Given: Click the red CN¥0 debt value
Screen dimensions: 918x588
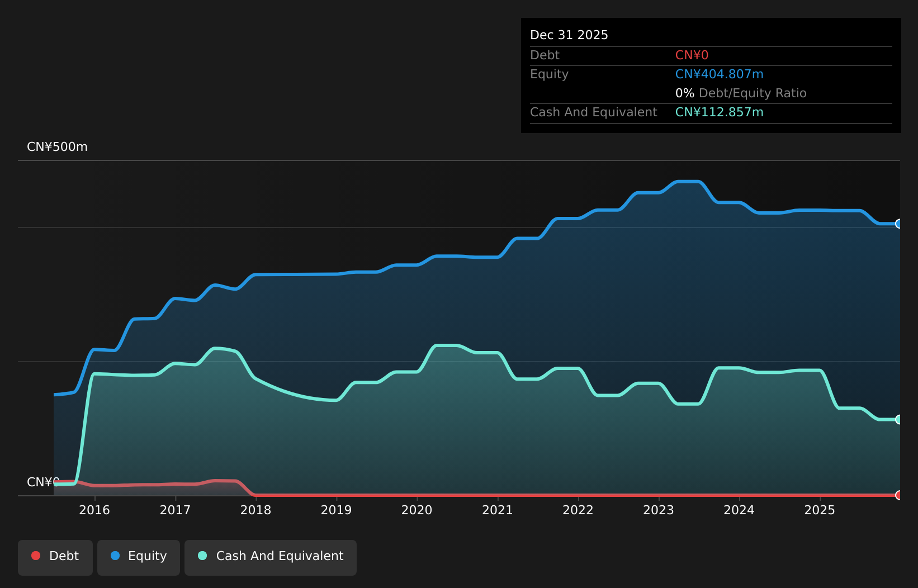Looking at the screenshot, I should click(692, 55).
